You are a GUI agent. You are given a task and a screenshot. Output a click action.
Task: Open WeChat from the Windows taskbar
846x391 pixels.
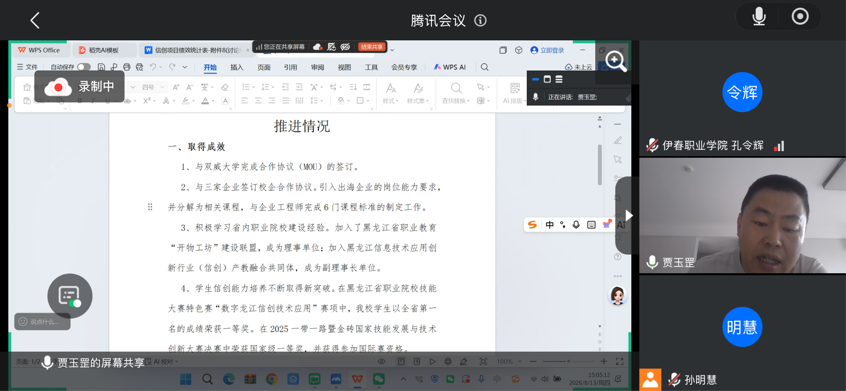379,379
